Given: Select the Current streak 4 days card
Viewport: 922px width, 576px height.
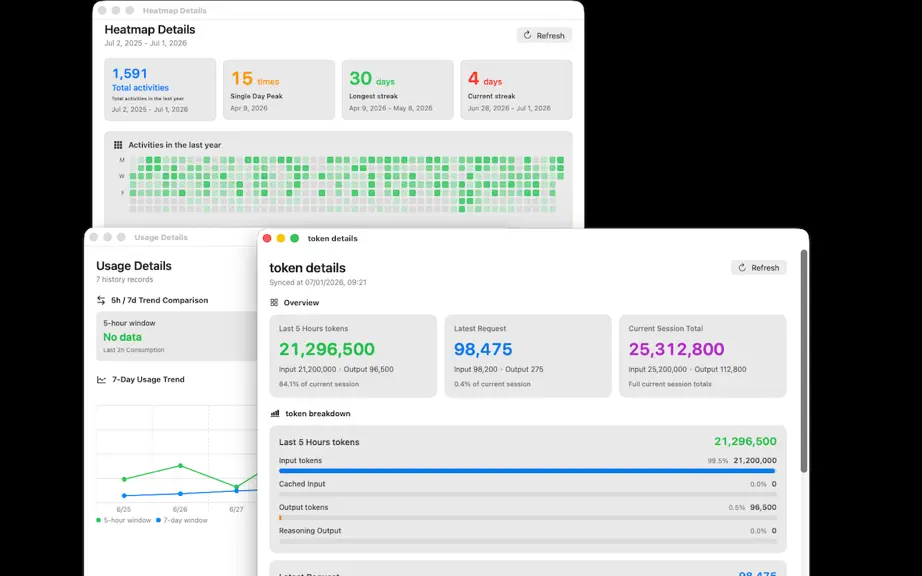Looking at the screenshot, I should (x=516, y=89).
